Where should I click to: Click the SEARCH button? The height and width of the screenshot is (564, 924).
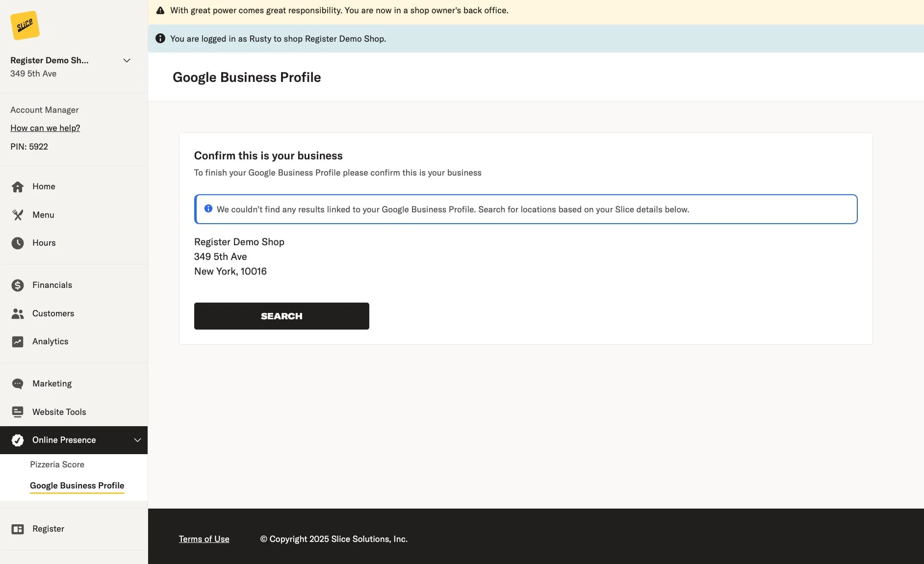282,316
